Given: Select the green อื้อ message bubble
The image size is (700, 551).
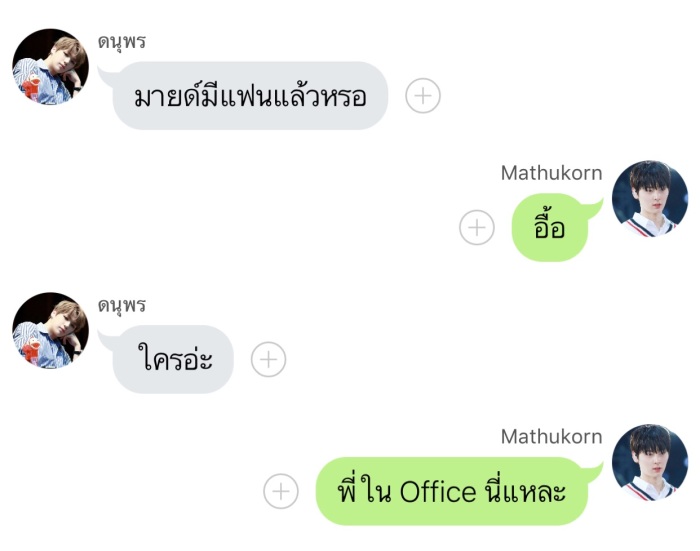Looking at the screenshot, I should pos(556,227).
